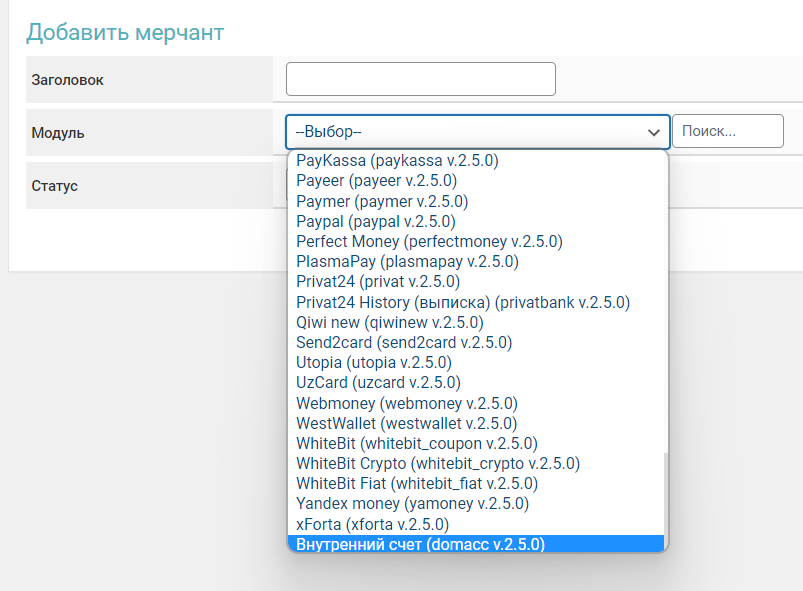The width and height of the screenshot is (803, 591).
Task: Select PayKassa from module list
Action: (397, 160)
